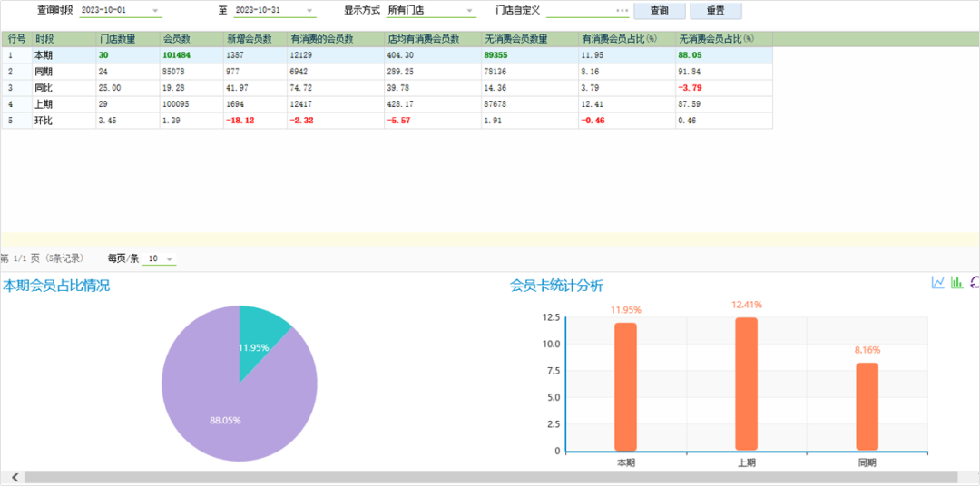Sort by the 有消费的会员数 column header

coord(337,39)
